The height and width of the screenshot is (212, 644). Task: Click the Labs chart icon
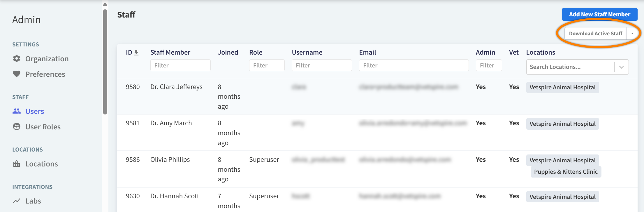click(x=17, y=201)
